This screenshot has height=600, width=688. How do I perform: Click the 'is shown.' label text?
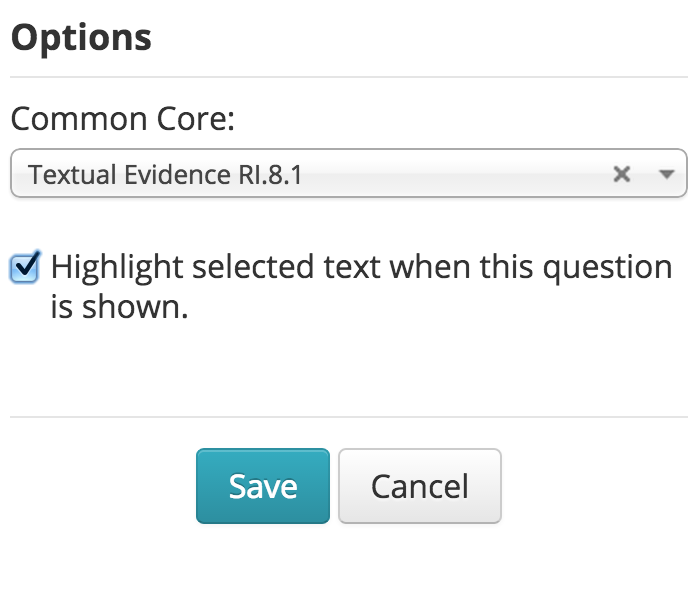tap(119, 307)
